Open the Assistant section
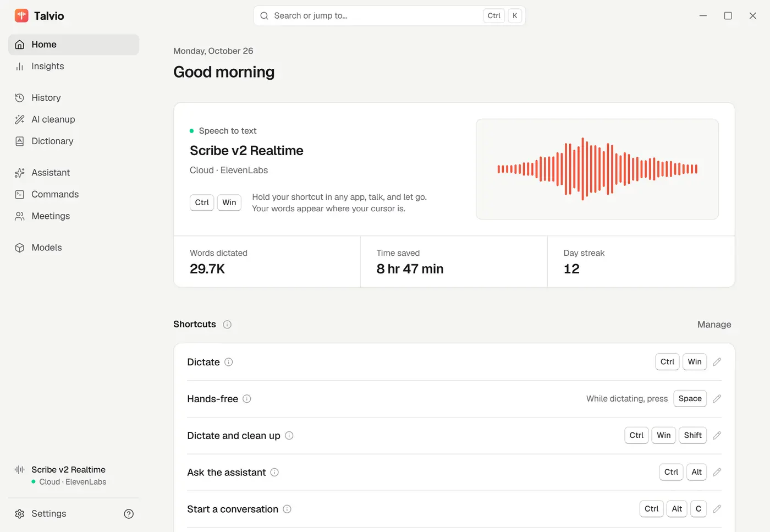This screenshot has height=532, width=770. pos(74,173)
